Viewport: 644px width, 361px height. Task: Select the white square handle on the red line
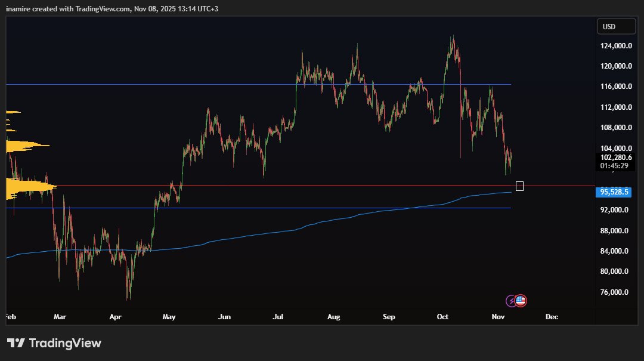pyautogui.click(x=519, y=186)
